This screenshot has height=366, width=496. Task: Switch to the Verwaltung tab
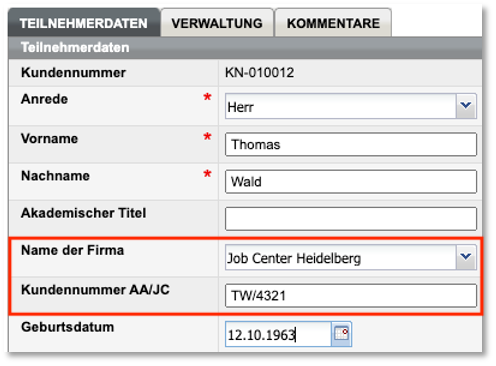click(x=217, y=23)
